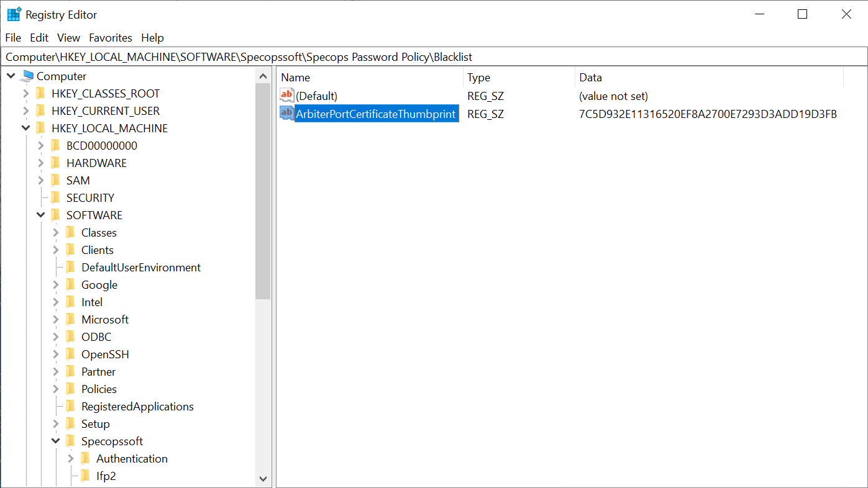Select the (Default) value name
868x488 pixels.
pos(316,96)
